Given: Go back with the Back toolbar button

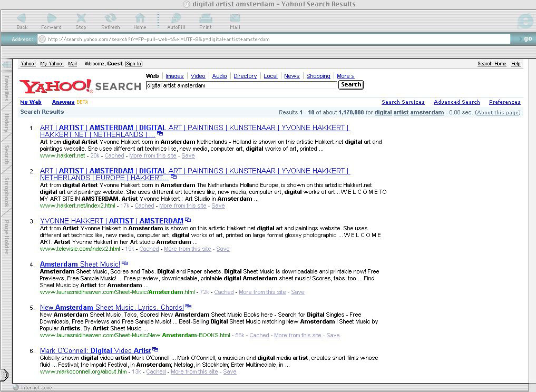Looking at the screenshot, I should click(x=22, y=21).
